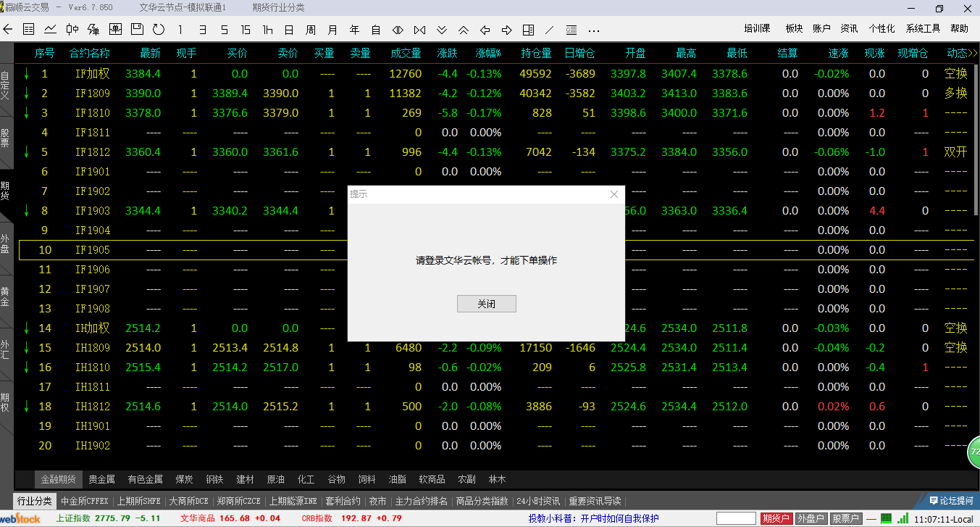Screen dimensions: 980x527
Task: Select the 15-minute period button
Action: [246, 30]
